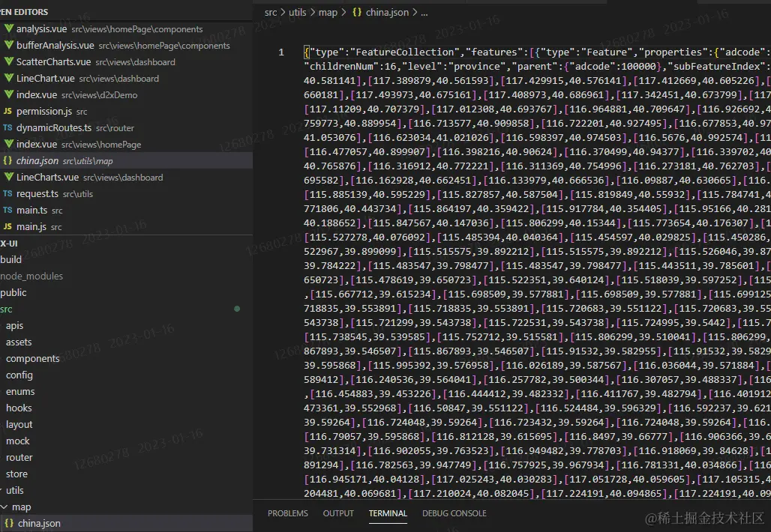Collapse the map folder chevron
Viewport: 771px width, 532px height.
[x=4, y=507]
